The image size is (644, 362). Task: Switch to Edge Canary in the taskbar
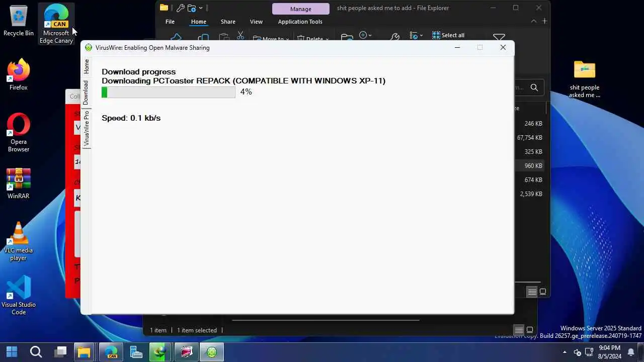[111, 351]
